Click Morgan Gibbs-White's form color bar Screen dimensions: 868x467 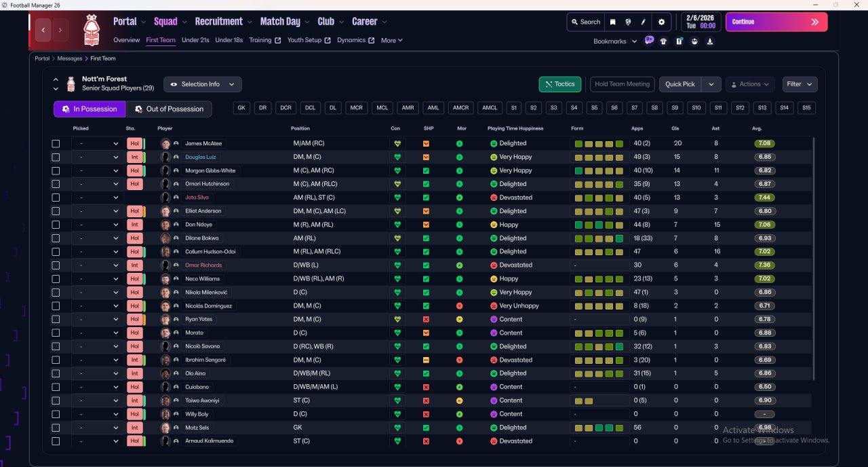[x=599, y=171]
